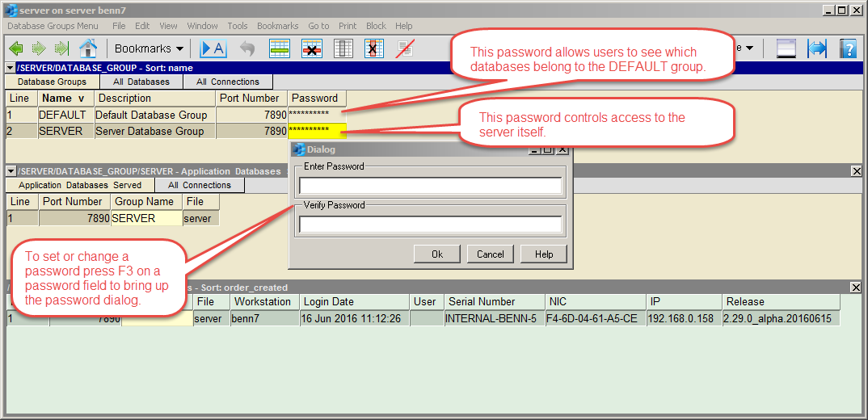Go to the home screen icon
Image resolution: width=868 pixels, height=420 pixels.
click(x=88, y=48)
